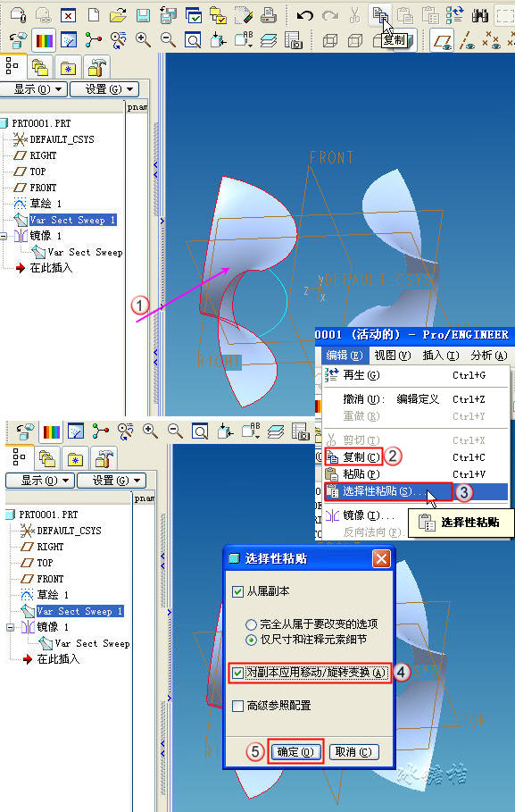
Task: Collapse the 镜像 1 node in upper tree
Action: [3, 236]
